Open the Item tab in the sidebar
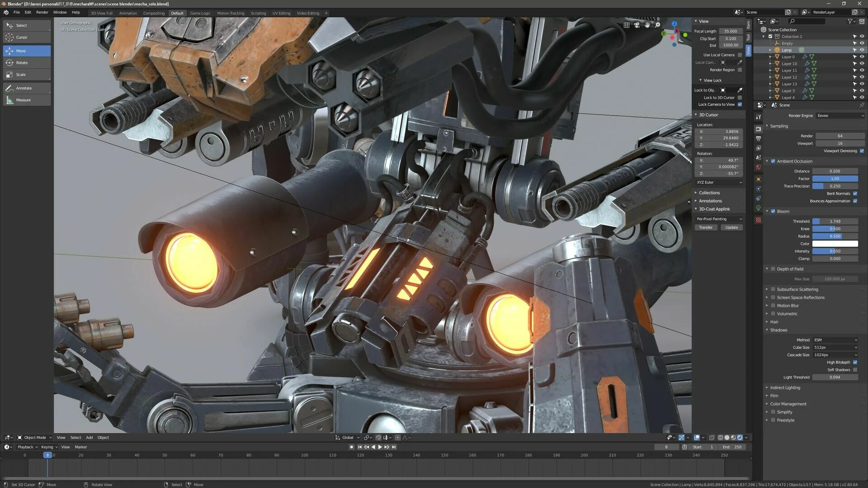This screenshot has width=868, height=488. click(x=749, y=24)
